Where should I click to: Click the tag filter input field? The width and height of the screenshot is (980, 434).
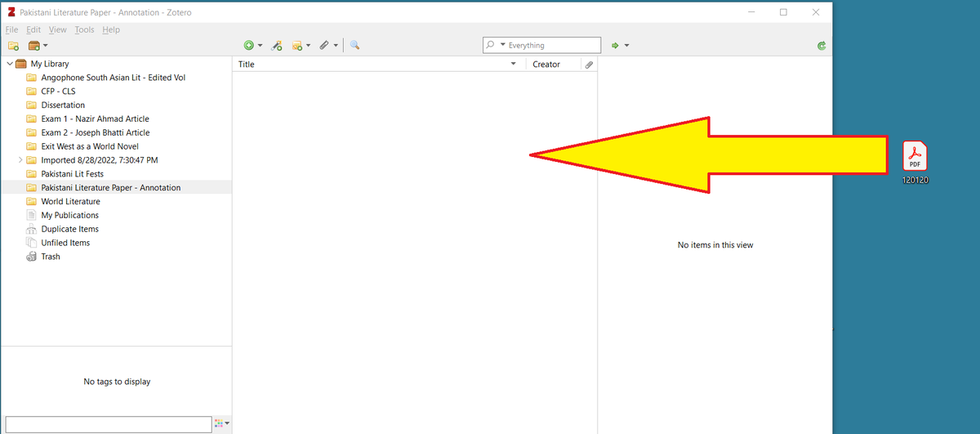point(109,424)
